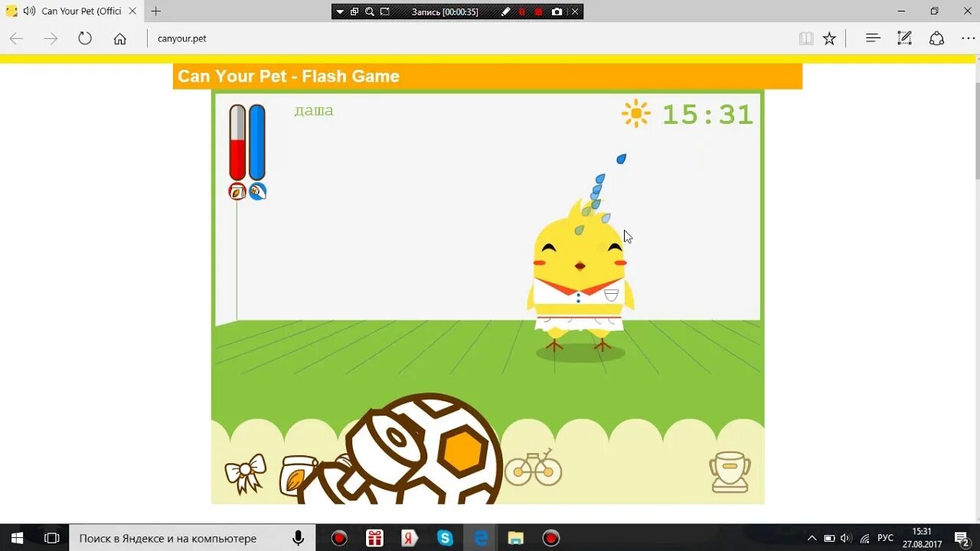Click the recorder region selection icon
Screen dimensions: 980x551
(385, 11)
